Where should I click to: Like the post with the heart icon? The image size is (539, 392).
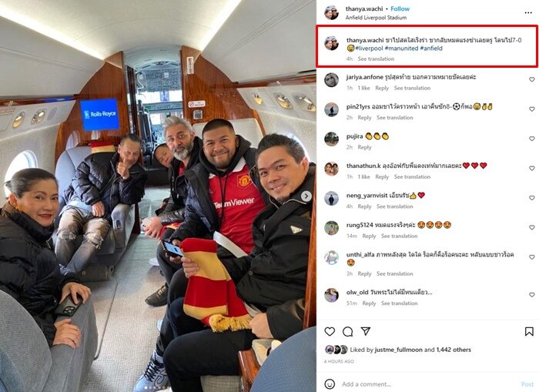point(330,331)
